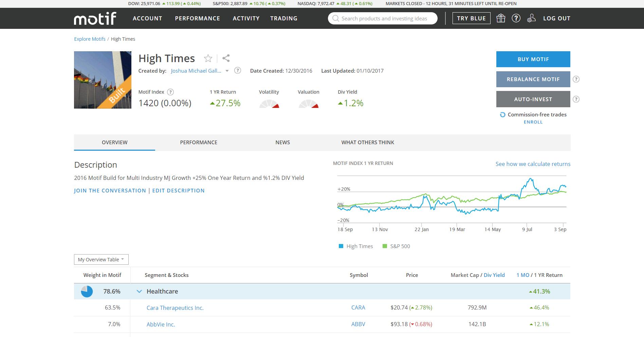Open help icon beside Auto-Invest
The image size is (644, 337).
[x=576, y=99]
